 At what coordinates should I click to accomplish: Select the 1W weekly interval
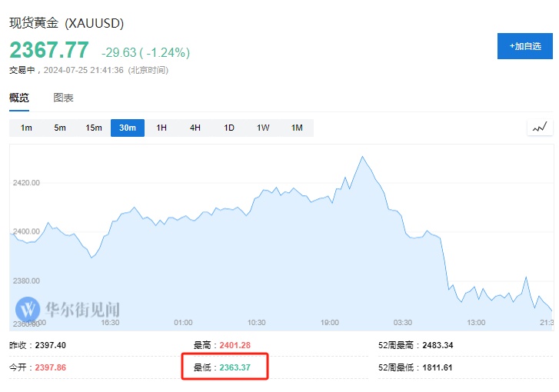(263, 128)
